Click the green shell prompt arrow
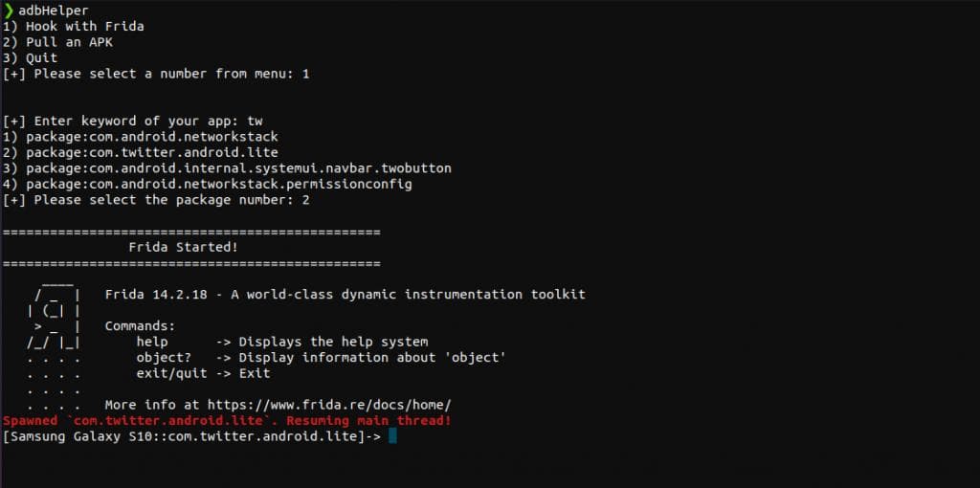 [x=9, y=11]
